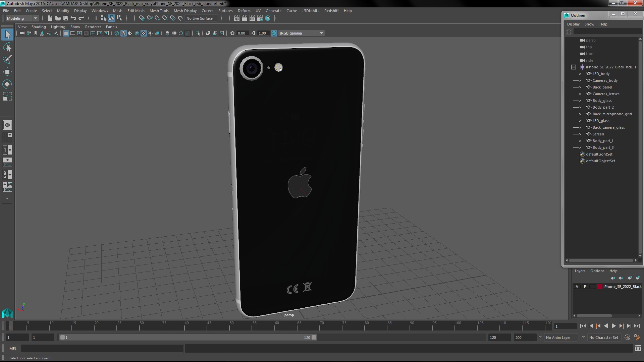Click the Open Scene folder icon

(x=58, y=18)
